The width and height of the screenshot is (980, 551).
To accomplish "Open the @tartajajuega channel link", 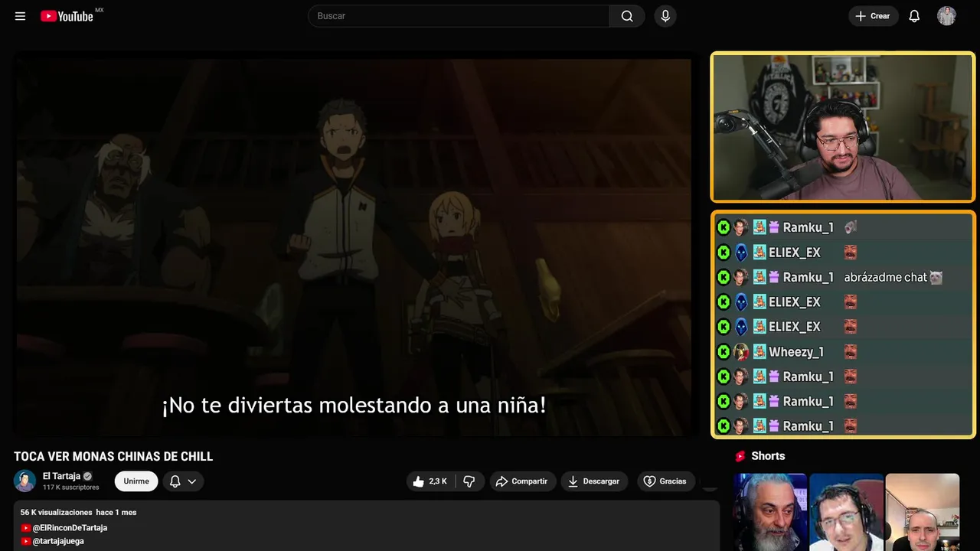I will (x=58, y=541).
